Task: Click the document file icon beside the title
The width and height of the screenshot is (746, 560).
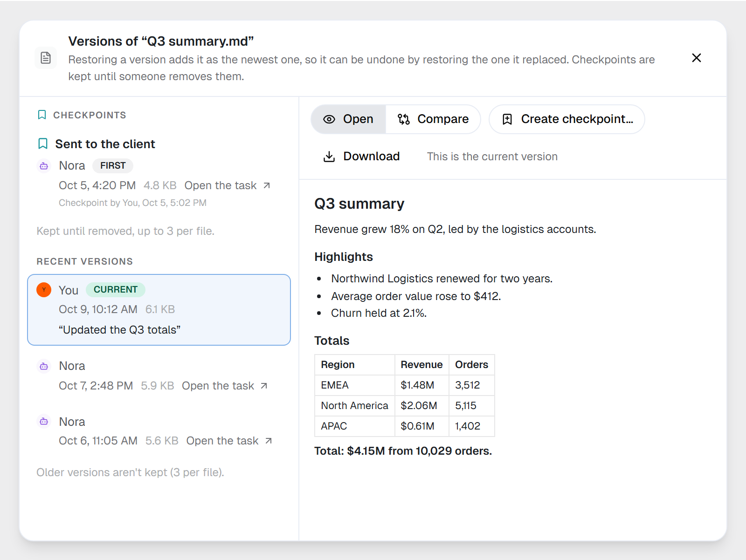Action: [46, 58]
